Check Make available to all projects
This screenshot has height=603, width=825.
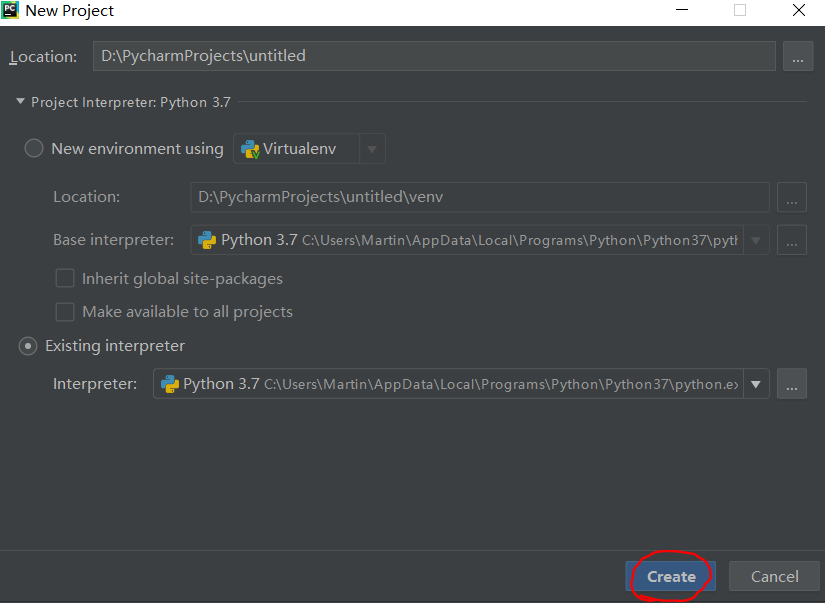pos(65,312)
